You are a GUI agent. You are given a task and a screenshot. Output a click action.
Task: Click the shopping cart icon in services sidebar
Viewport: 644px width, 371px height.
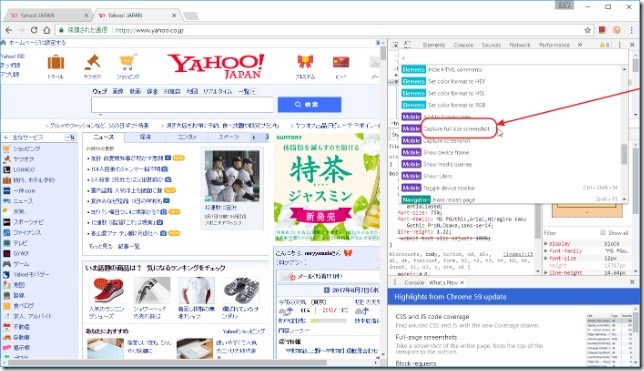point(6,148)
